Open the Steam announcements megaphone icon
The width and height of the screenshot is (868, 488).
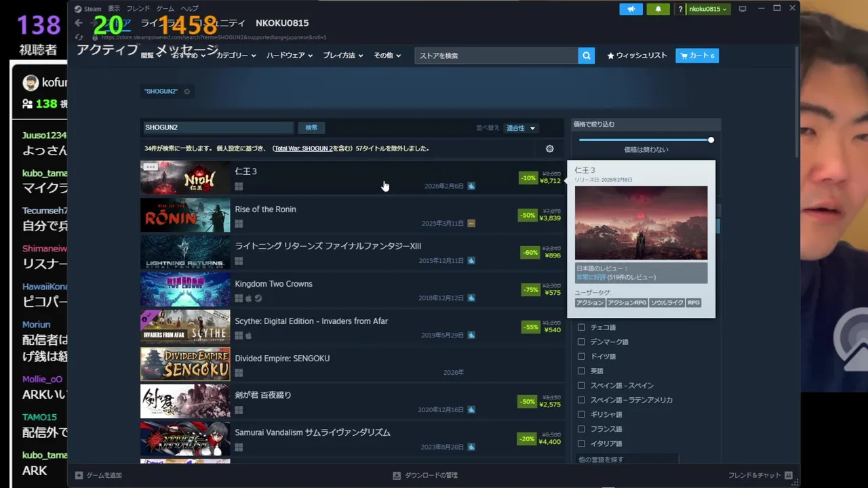click(x=631, y=9)
